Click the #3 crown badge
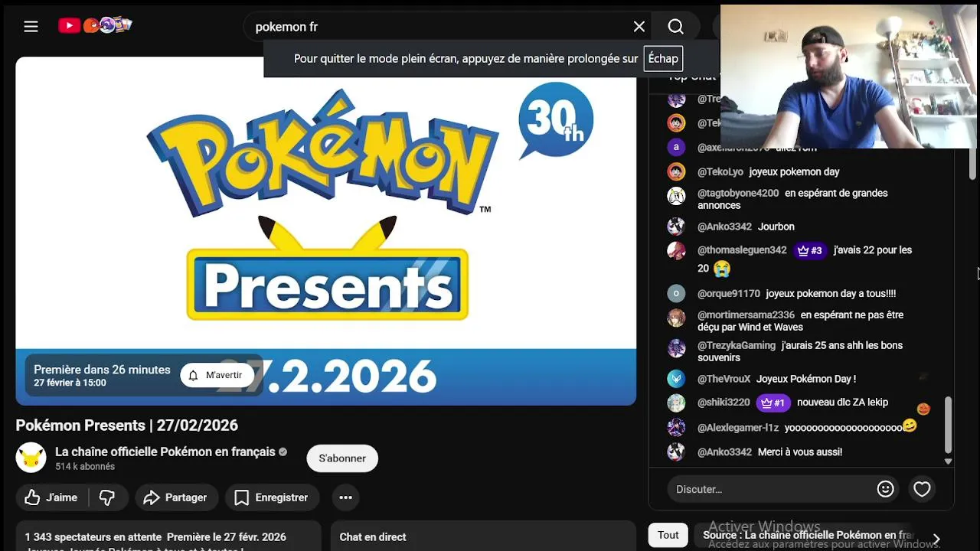 (809, 250)
